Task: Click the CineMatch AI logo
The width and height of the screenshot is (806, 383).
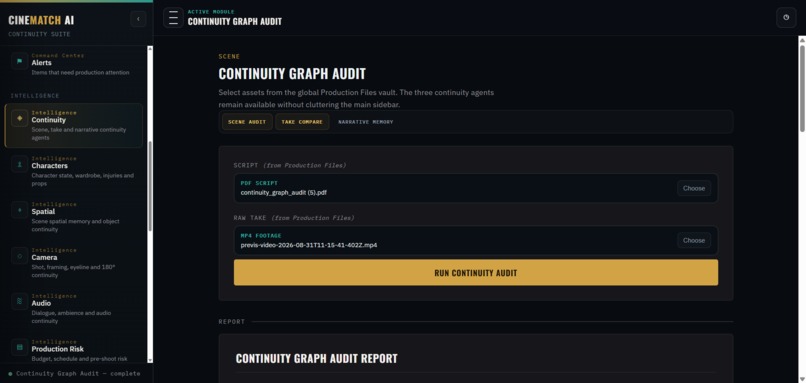Action: 41,20
